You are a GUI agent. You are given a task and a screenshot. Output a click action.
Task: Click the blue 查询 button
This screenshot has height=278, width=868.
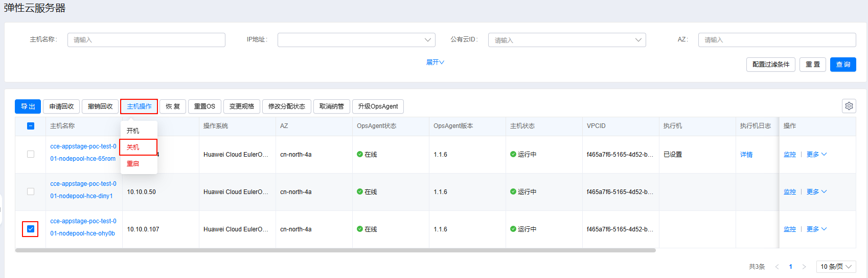(842, 65)
